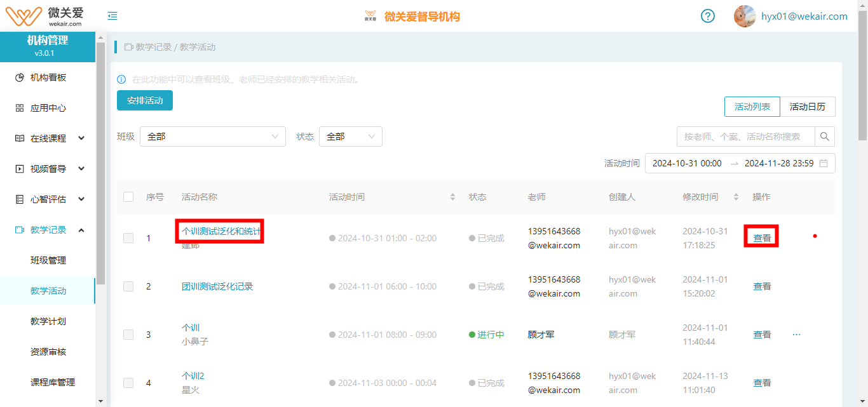Click the 安排活动 button
This screenshot has width=868, height=407.
[x=145, y=100]
